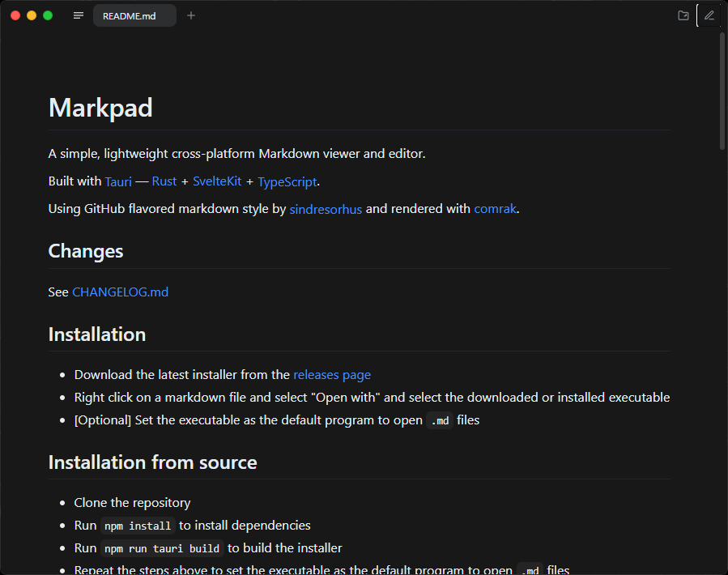Click the Markpad main heading
The height and width of the screenshot is (575, 728).
tap(100, 108)
